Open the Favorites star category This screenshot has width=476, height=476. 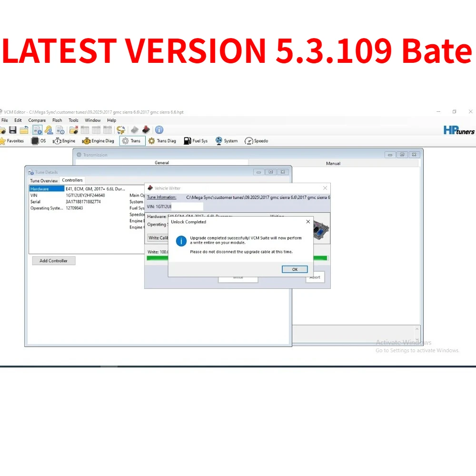tap(12, 141)
